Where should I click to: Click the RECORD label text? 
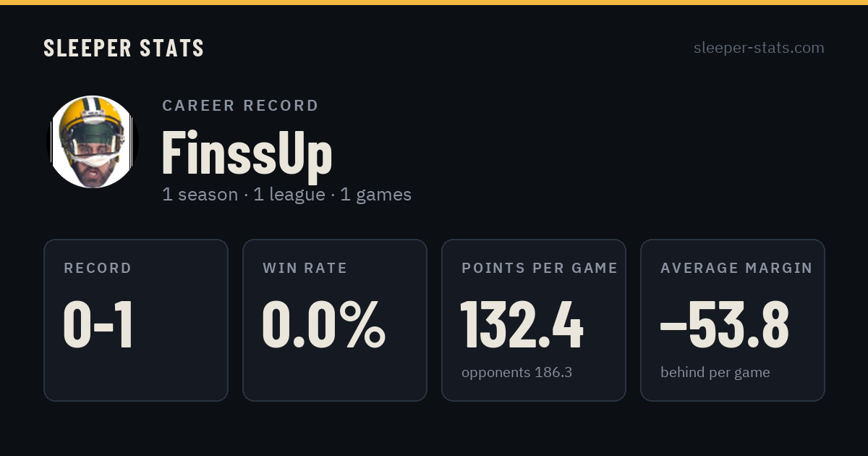[98, 268]
